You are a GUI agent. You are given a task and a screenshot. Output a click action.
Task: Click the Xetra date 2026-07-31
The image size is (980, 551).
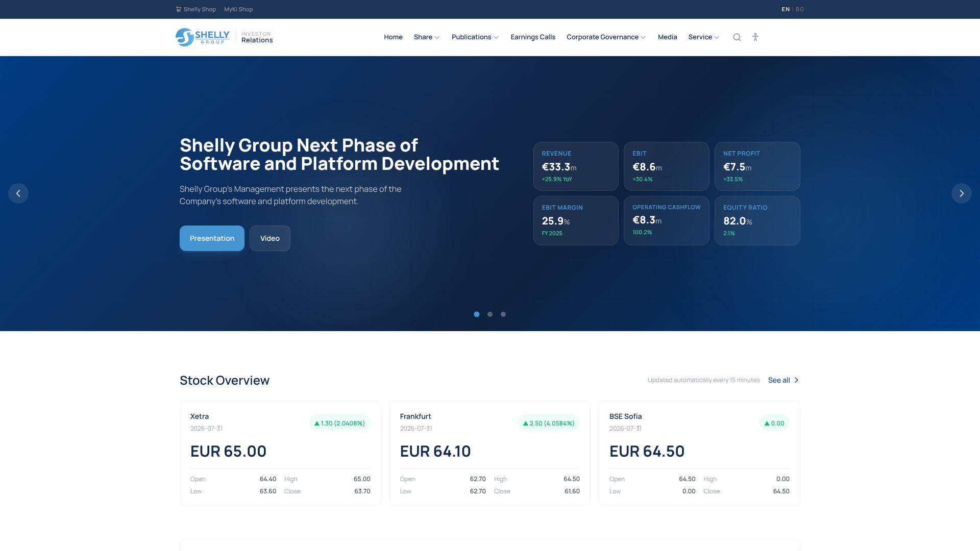coord(206,429)
